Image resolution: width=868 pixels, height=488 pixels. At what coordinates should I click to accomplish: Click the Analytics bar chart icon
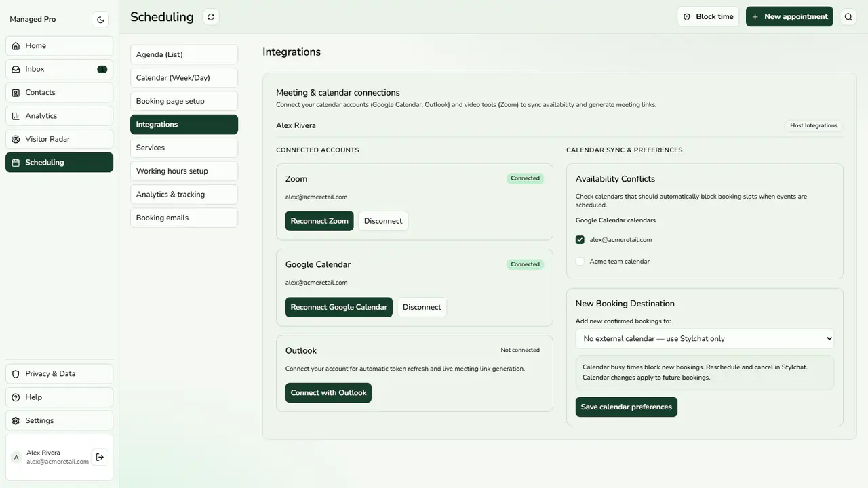coord(16,116)
